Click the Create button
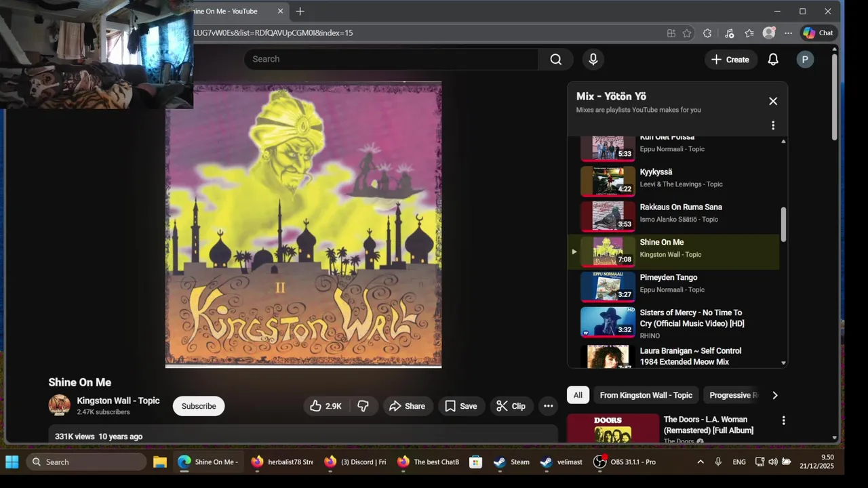 tap(730, 60)
